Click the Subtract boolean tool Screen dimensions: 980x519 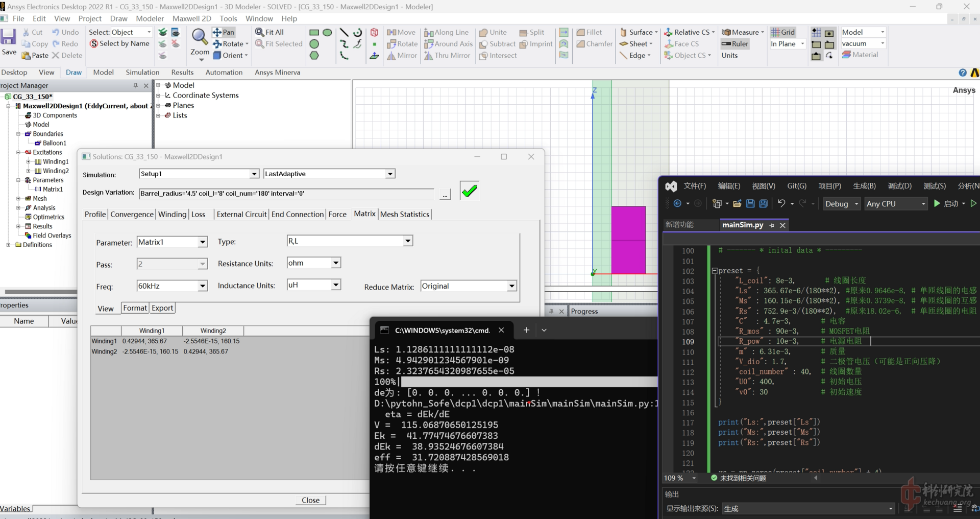[x=497, y=44]
